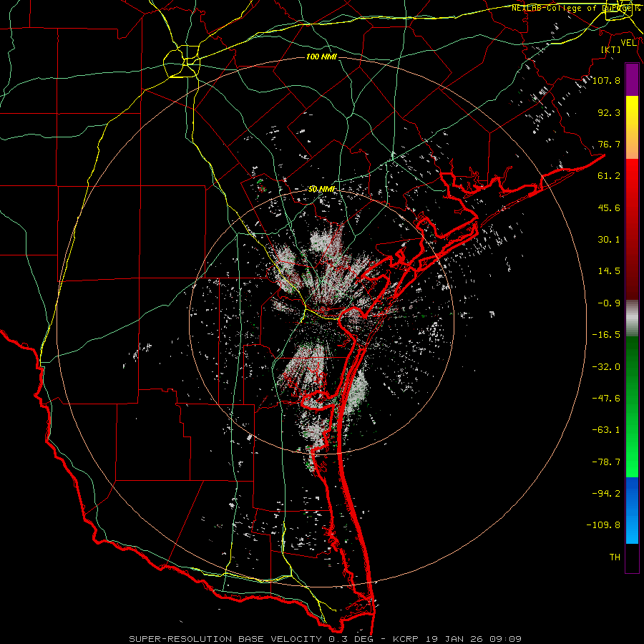Click the -47.6 legend value
Image resolution: width=644 pixels, height=644 pixels.
coord(606,399)
